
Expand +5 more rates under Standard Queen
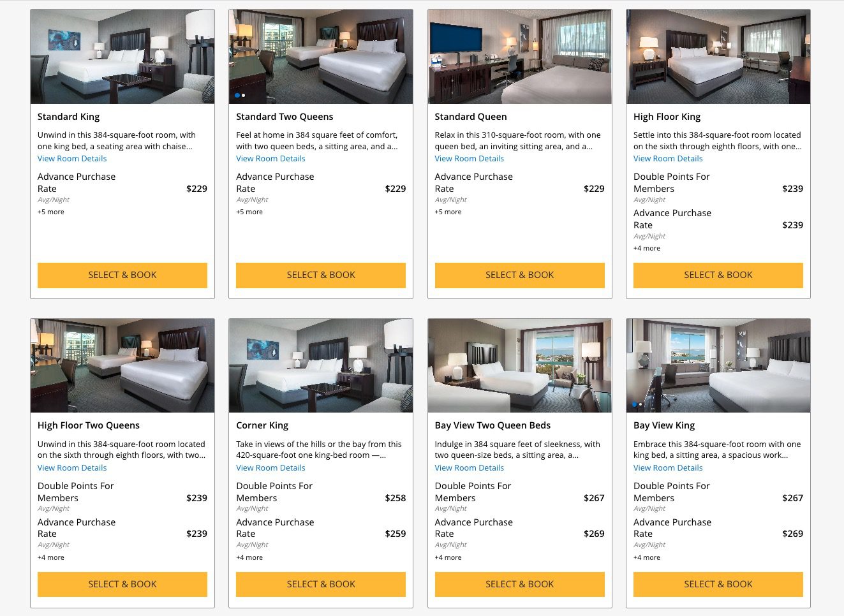448,211
